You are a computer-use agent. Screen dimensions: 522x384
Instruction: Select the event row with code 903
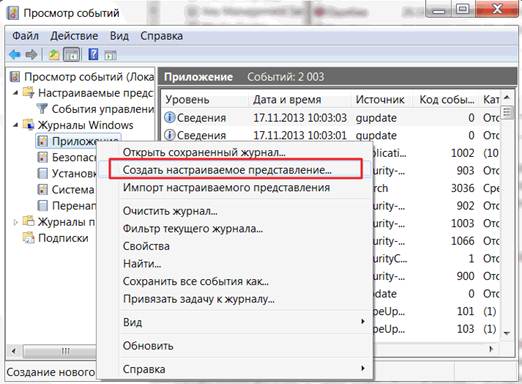[436, 170]
